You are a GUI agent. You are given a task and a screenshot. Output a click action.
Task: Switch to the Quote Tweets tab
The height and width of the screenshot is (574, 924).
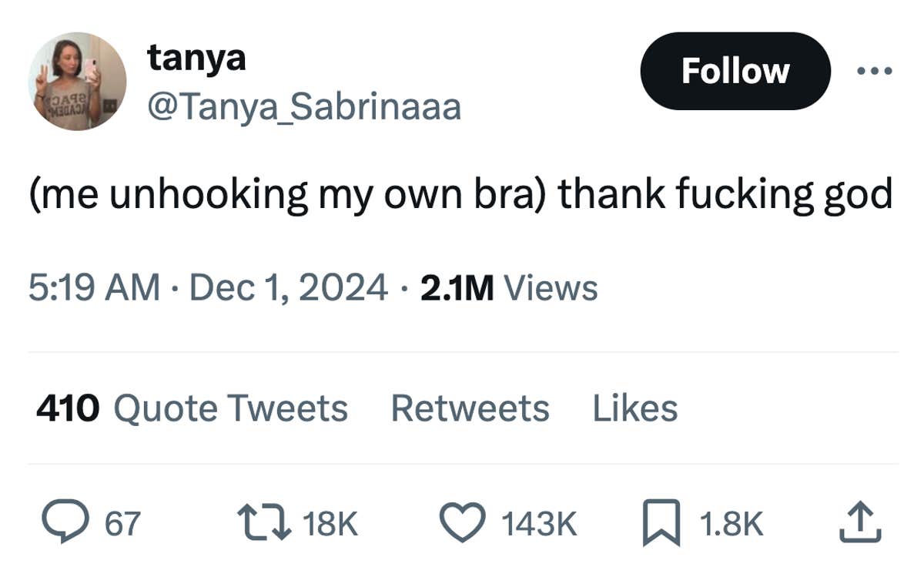pyautogui.click(x=193, y=408)
